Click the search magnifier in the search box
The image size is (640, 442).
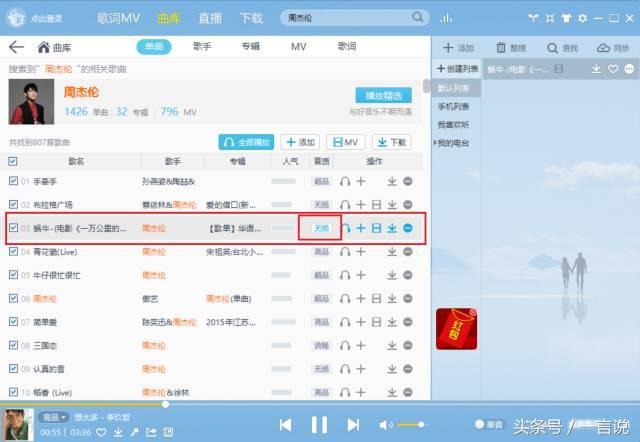click(x=417, y=17)
